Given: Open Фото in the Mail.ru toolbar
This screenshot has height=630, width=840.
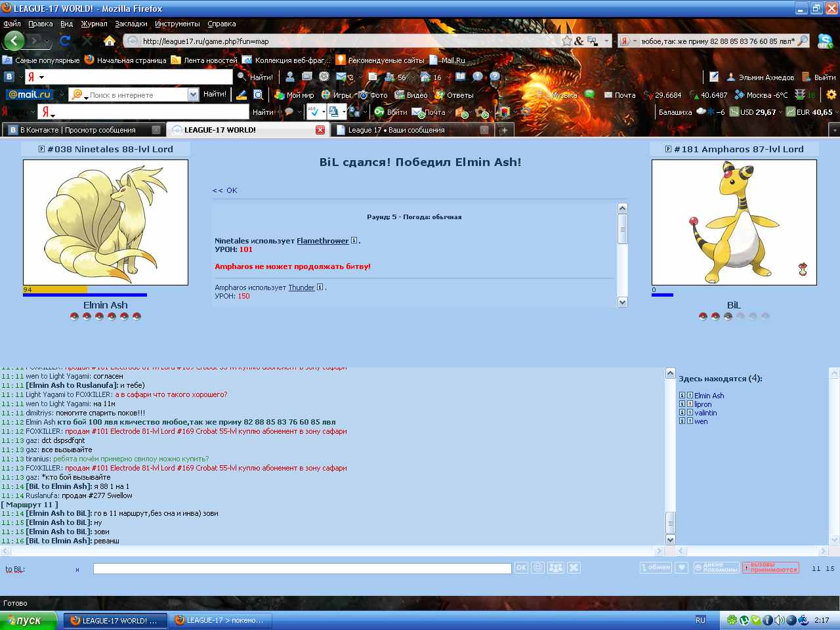Looking at the screenshot, I should pos(373,94).
